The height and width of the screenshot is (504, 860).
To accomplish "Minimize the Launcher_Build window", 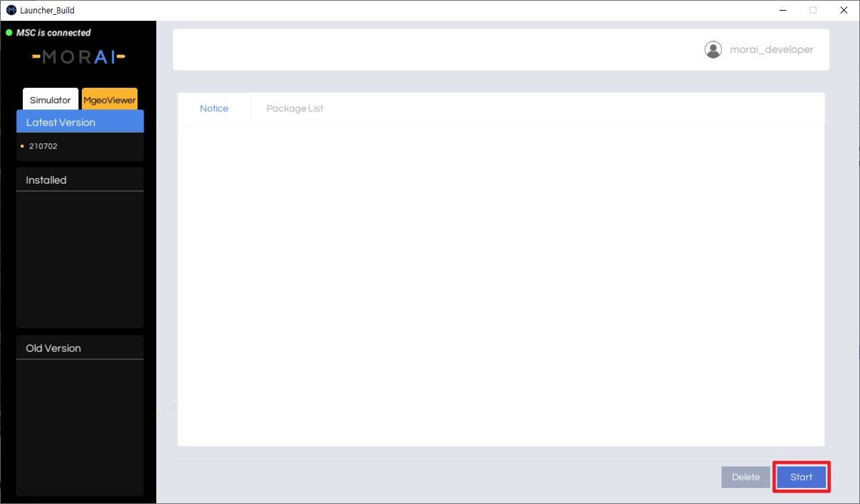I will pyautogui.click(x=783, y=10).
